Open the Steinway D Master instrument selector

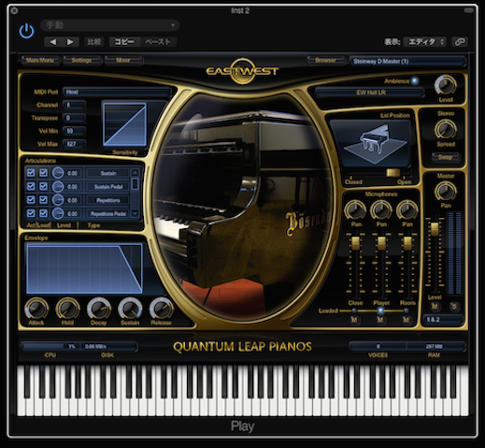[407, 62]
